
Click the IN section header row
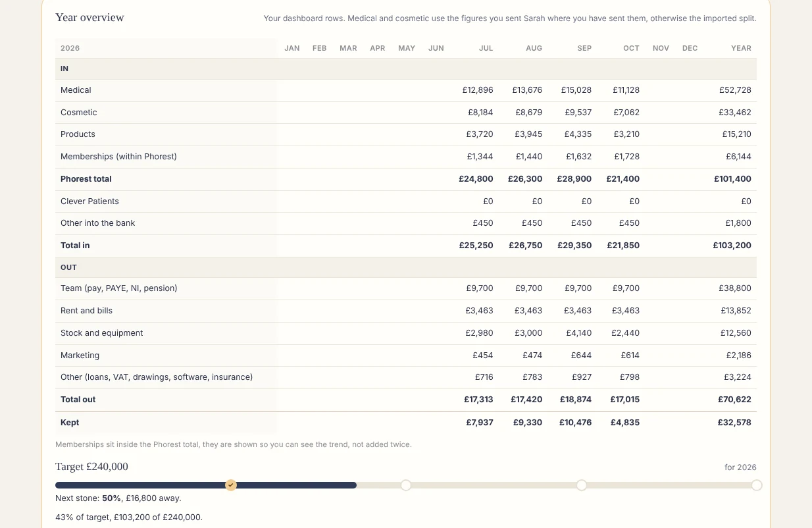pyautogui.click(x=406, y=68)
